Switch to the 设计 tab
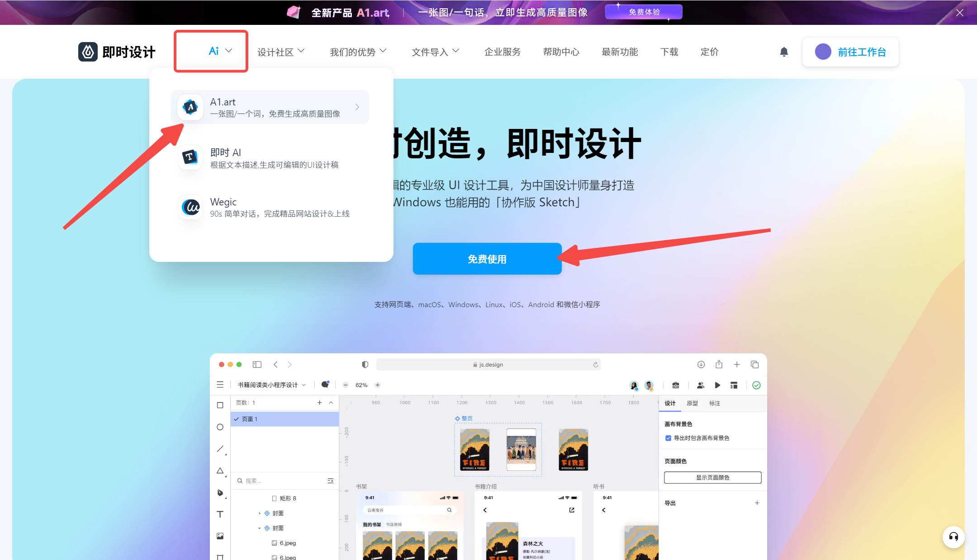The height and width of the screenshot is (560, 977). pos(670,403)
